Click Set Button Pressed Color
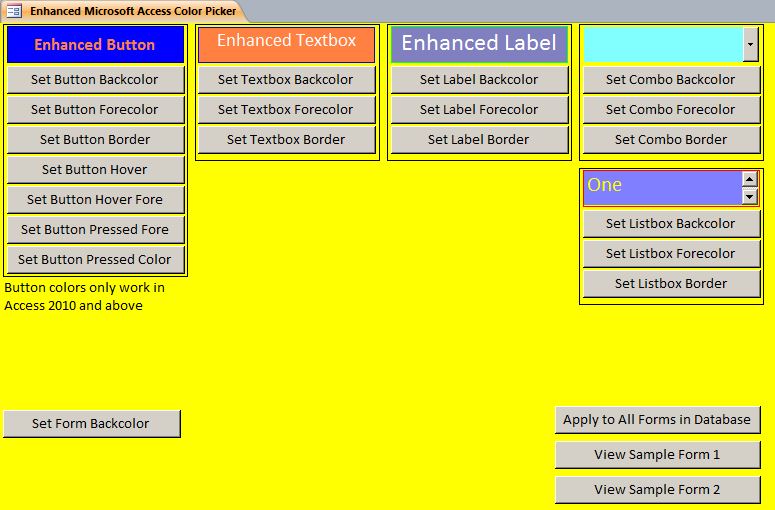Image resolution: width=775 pixels, height=510 pixels. pyautogui.click(x=95, y=260)
